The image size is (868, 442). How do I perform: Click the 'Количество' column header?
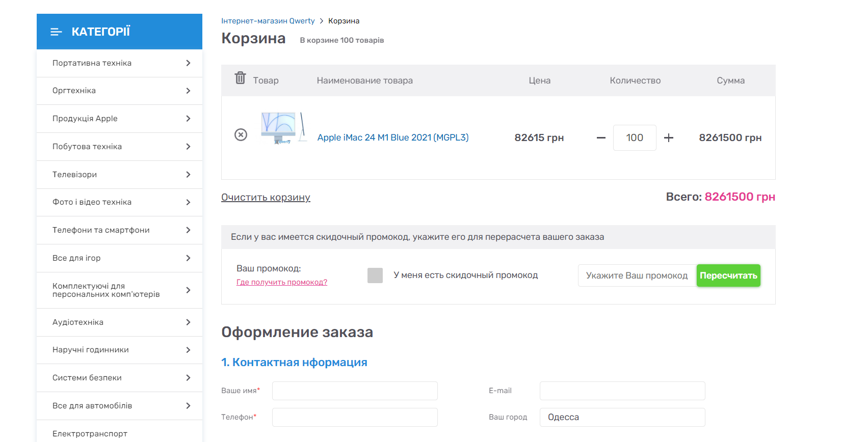click(635, 80)
